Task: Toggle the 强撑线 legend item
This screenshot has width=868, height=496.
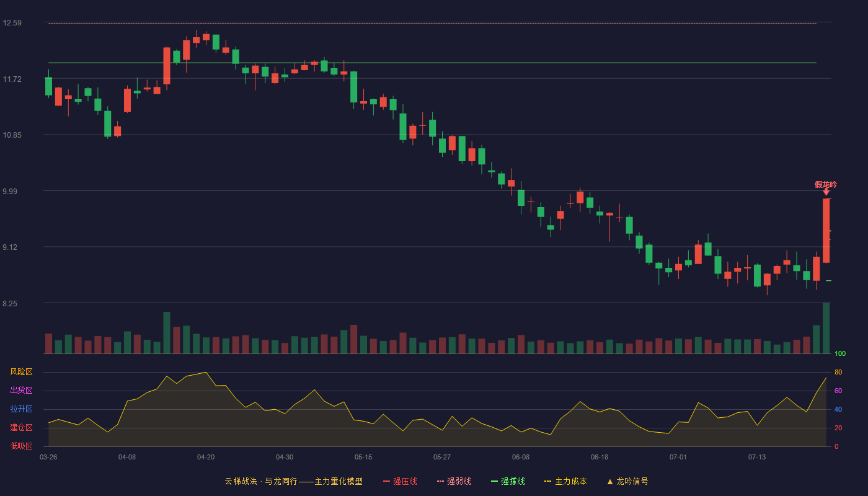Action: 508,481
